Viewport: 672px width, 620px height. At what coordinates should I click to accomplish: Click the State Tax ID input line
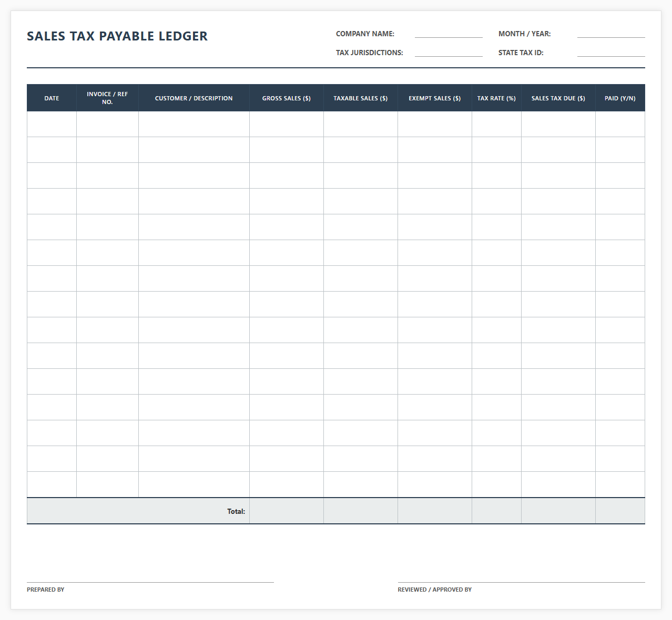point(611,53)
